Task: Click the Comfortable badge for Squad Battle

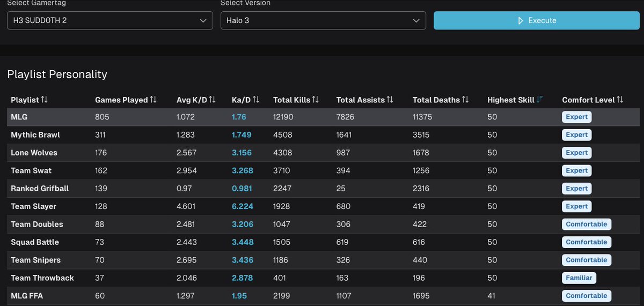Action: point(587,242)
